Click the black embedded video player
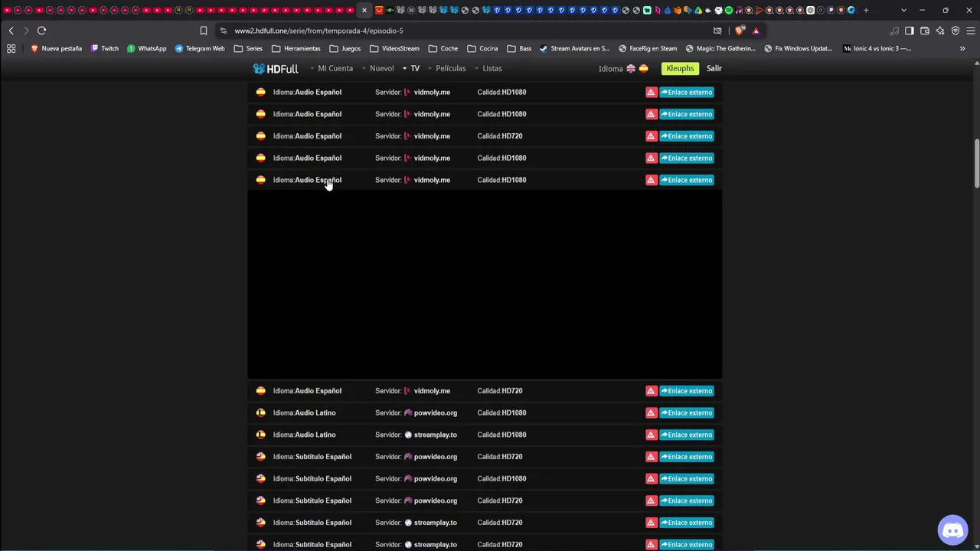Image resolution: width=980 pixels, height=551 pixels. pos(485,285)
